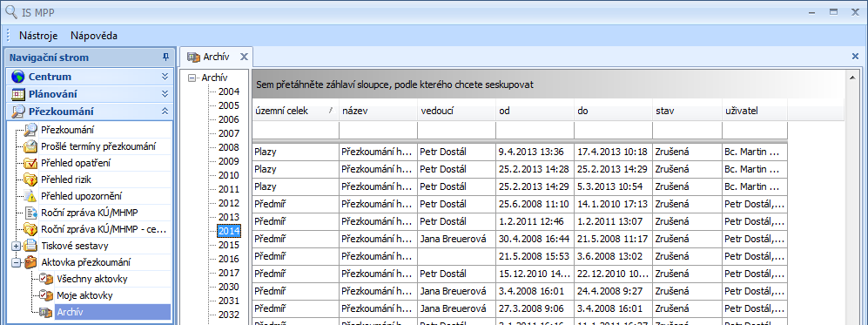Click the date cell 27.3.2008 9:06
The image size is (868, 325).
point(535,309)
